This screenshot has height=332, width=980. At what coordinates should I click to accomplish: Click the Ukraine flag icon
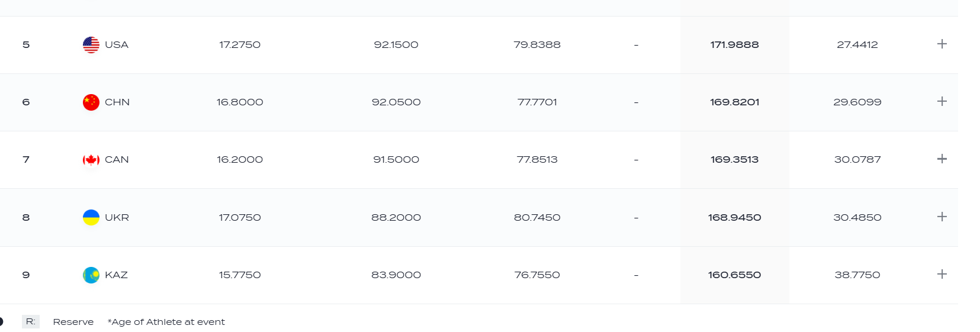[x=91, y=217]
